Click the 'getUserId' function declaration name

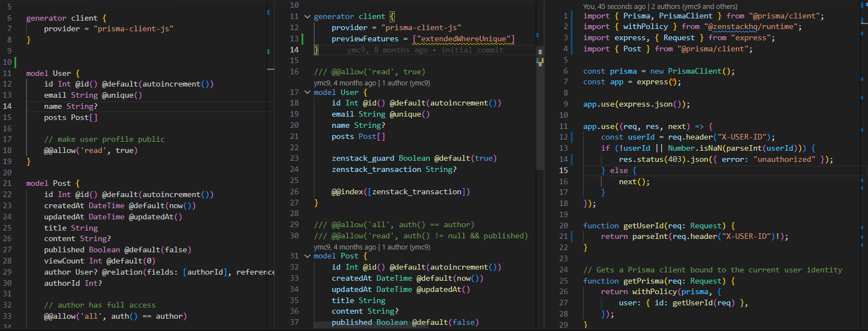pos(643,226)
